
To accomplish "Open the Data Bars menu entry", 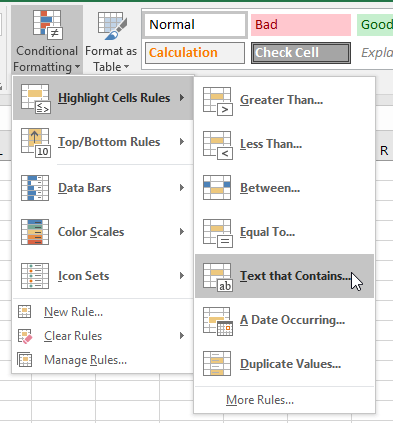I will click(x=103, y=188).
